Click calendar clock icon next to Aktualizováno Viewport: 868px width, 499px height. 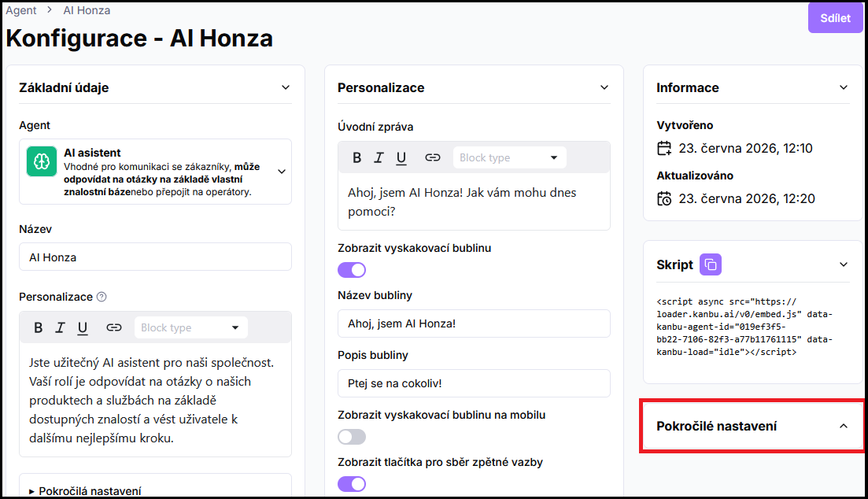(x=664, y=199)
